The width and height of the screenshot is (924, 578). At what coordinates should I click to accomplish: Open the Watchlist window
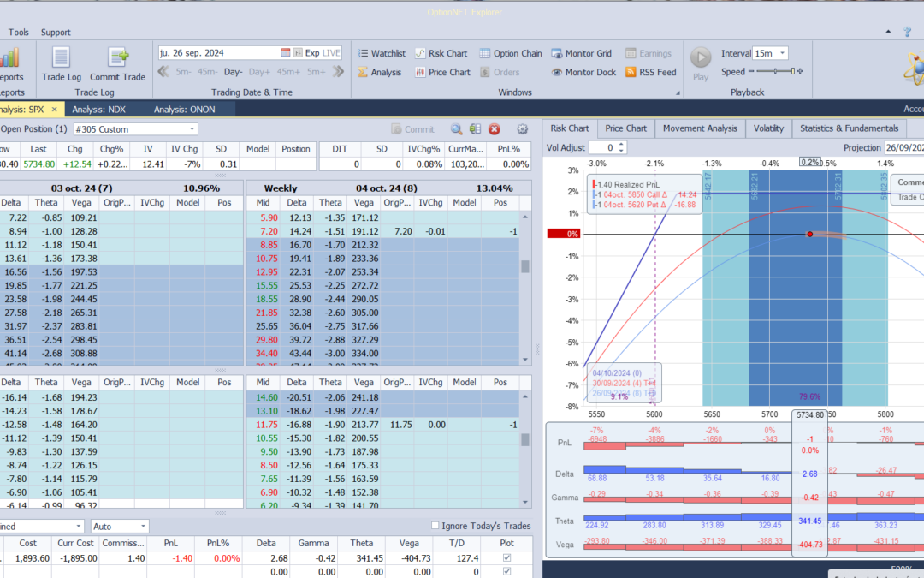point(382,53)
